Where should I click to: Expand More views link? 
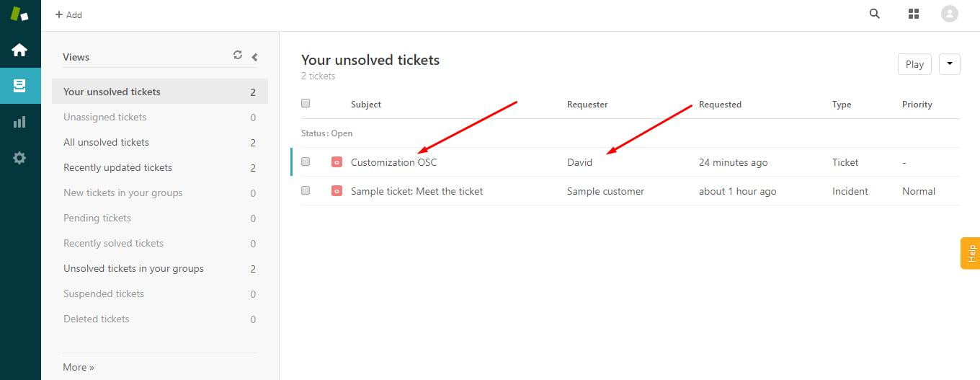click(x=78, y=367)
